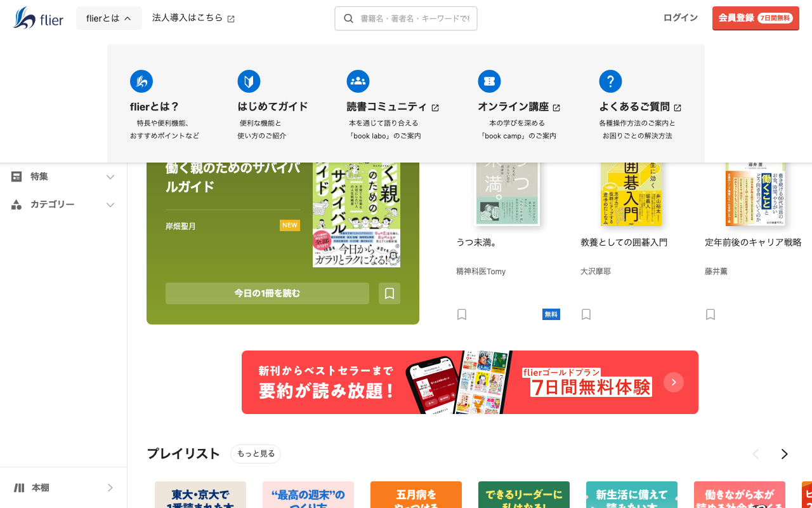Click external link icon next to よくあるご質問

(x=678, y=108)
